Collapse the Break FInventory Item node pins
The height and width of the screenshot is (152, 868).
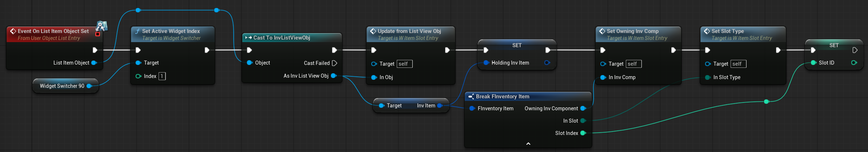[528, 144]
